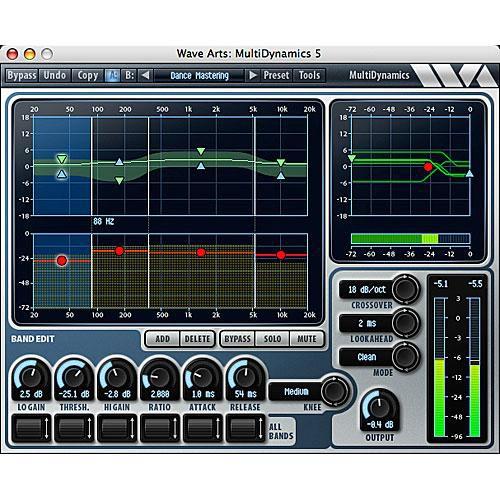This screenshot has height=500, width=500.
Task: Click band 1 green down-triangle gain handle
Action: point(62,159)
